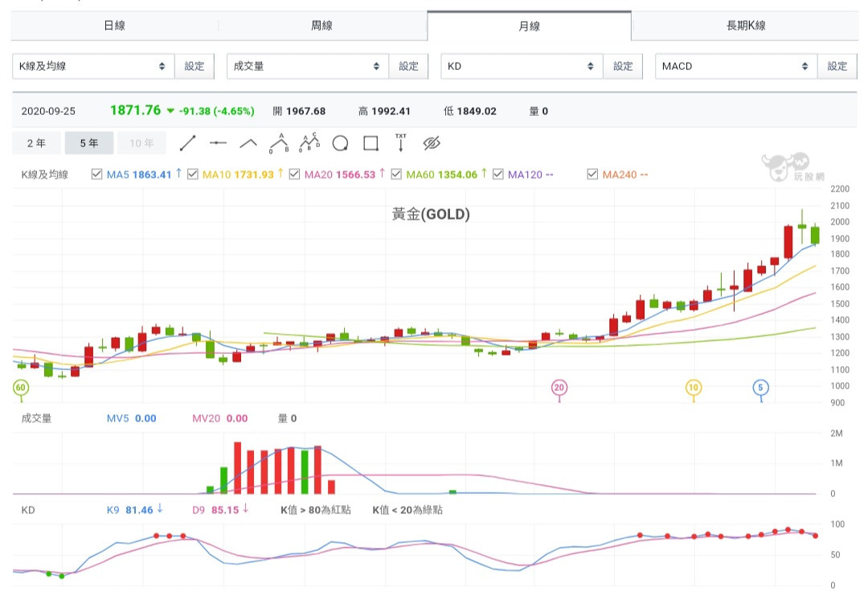Disable the MA240 moving average checkbox
Viewport: 868px width, 592px height.
(x=592, y=175)
